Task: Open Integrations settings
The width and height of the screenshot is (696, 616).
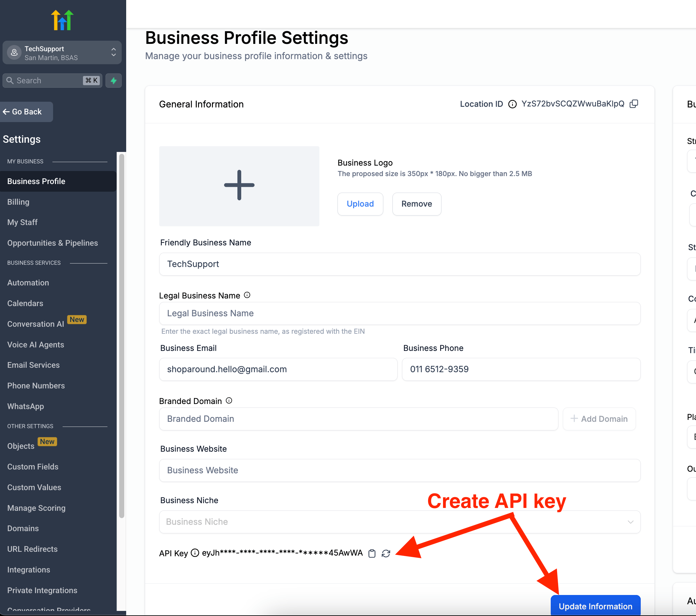Action: coord(29,570)
